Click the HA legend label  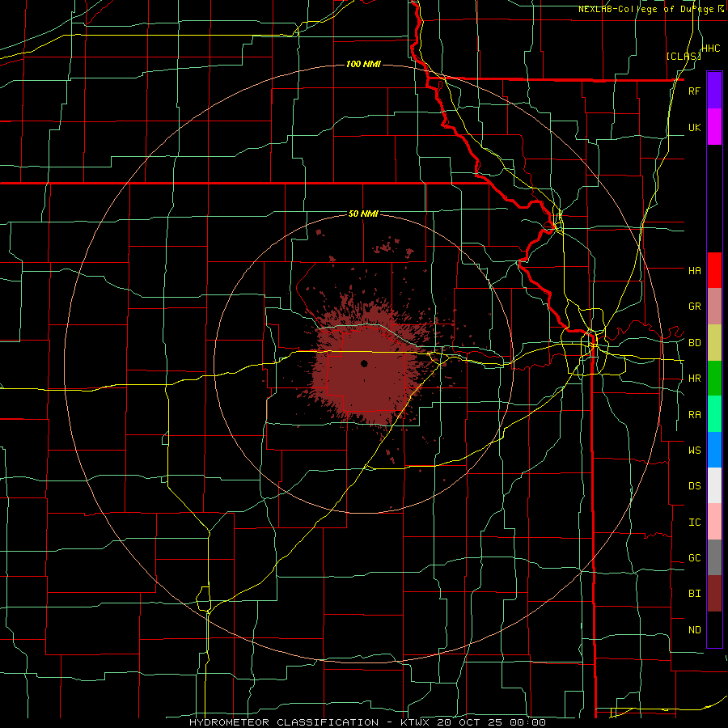[x=694, y=271]
